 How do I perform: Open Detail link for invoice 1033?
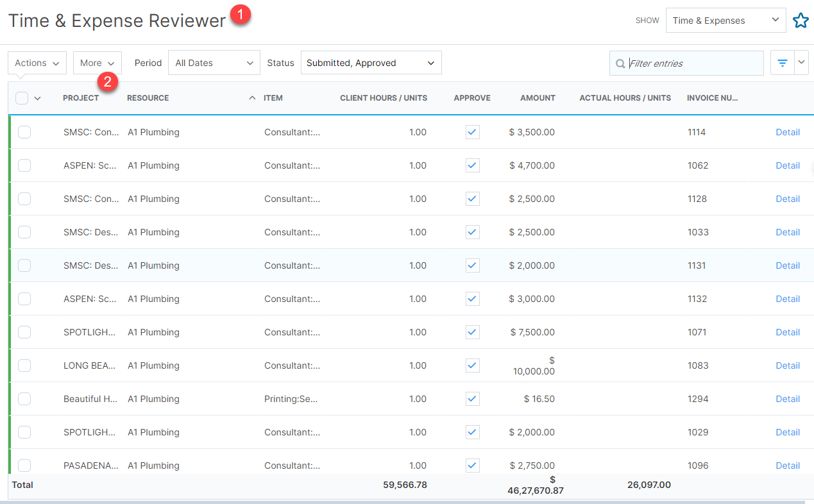788,232
